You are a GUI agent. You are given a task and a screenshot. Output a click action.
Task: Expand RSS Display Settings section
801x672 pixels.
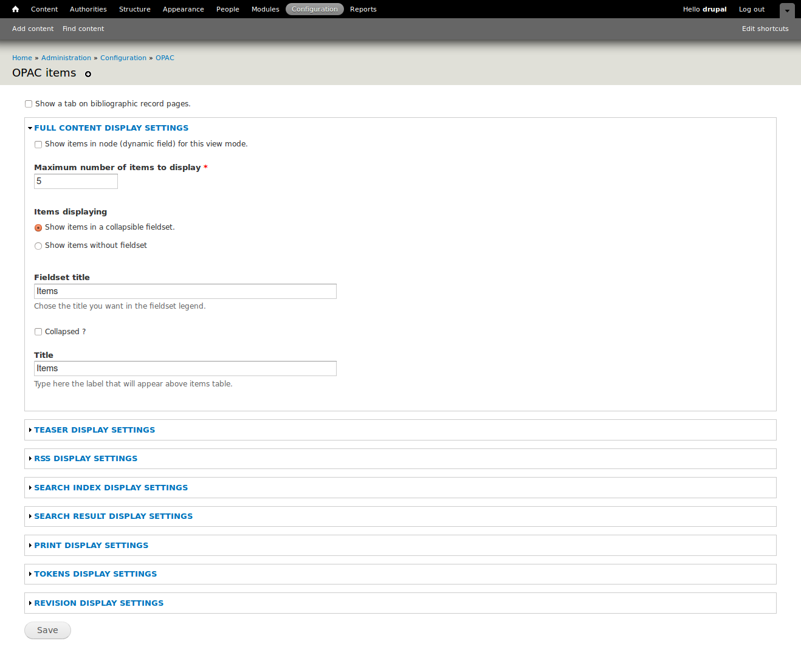[x=86, y=459]
